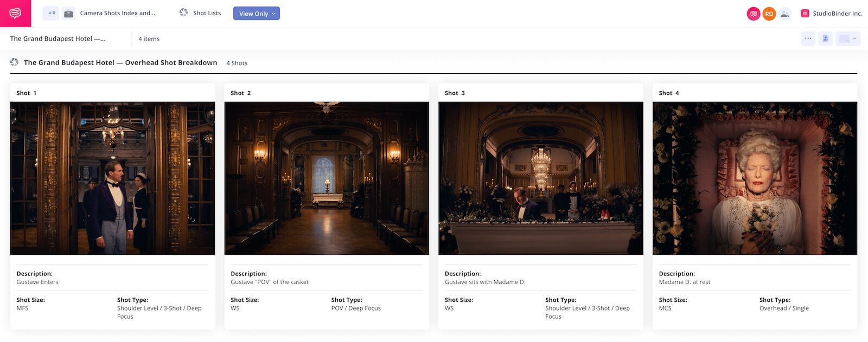
Task: Open Shot 2 casket POV thumbnail
Action: click(327, 178)
